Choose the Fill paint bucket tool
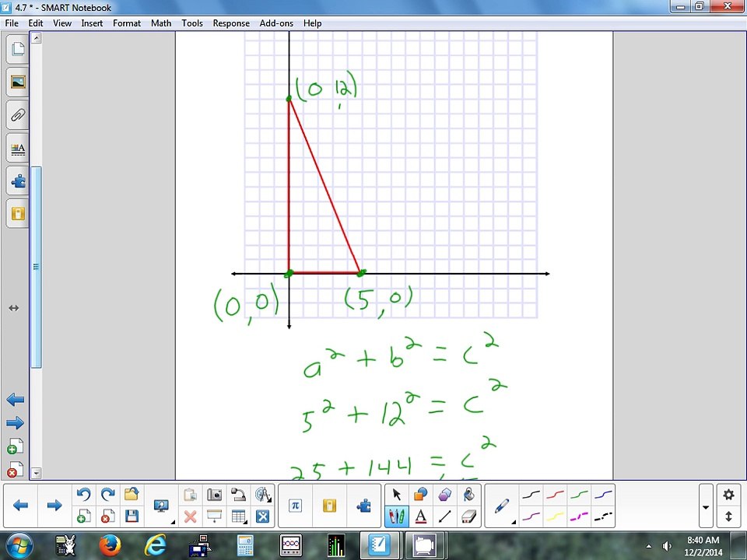 [x=468, y=495]
